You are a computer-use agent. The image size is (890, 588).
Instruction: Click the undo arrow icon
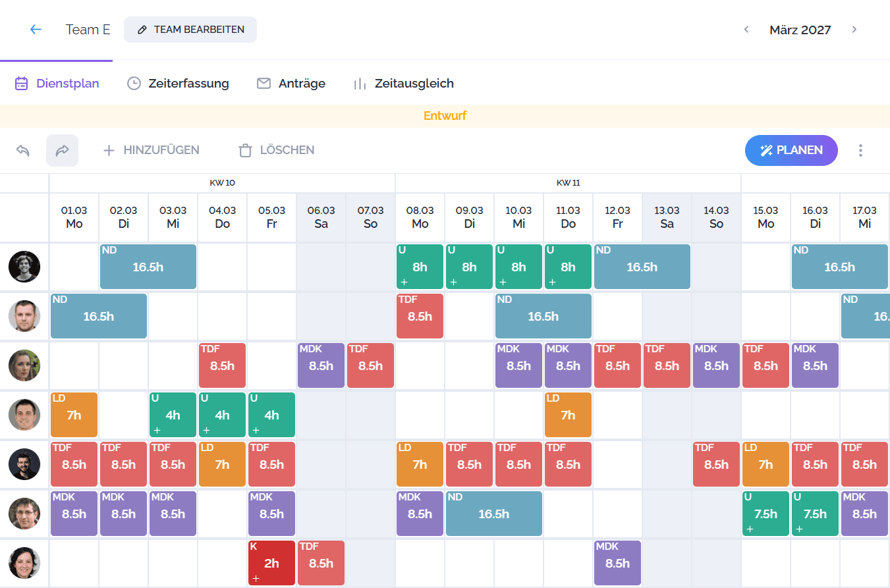pyautogui.click(x=22, y=150)
